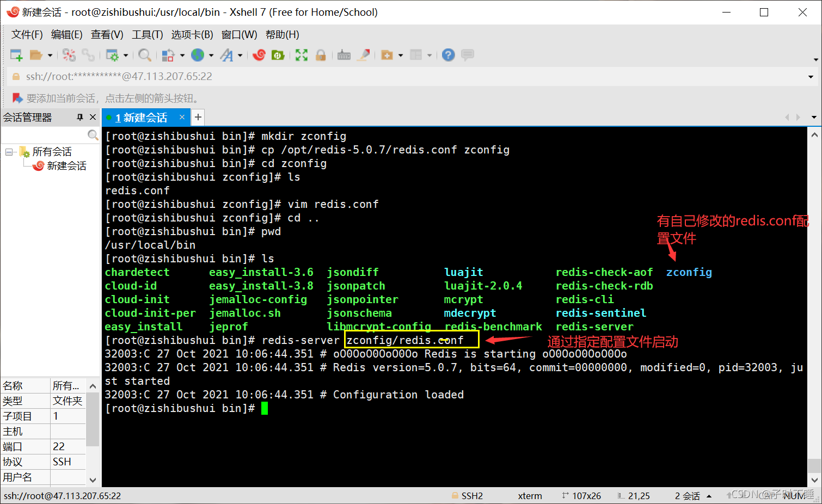Image resolution: width=822 pixels, height=504 pixels.
Task: Click the Disconnect toolbar icon
Action: point(69,55)
